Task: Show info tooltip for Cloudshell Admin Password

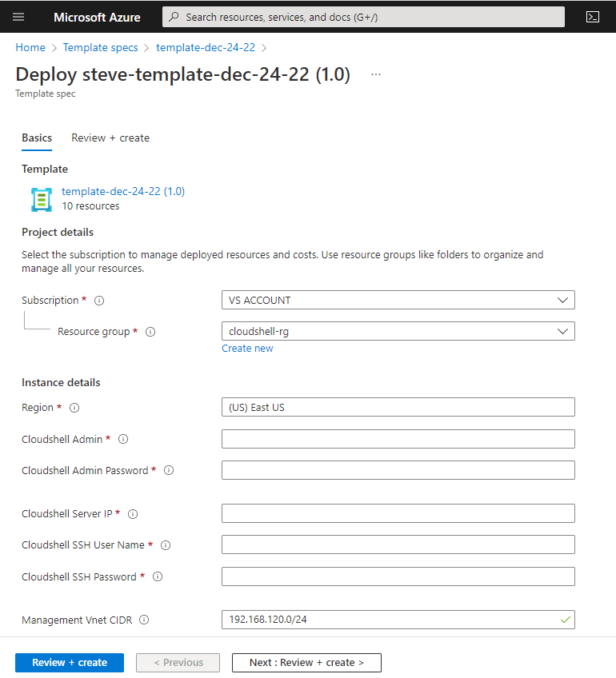Action: [169, 471]
